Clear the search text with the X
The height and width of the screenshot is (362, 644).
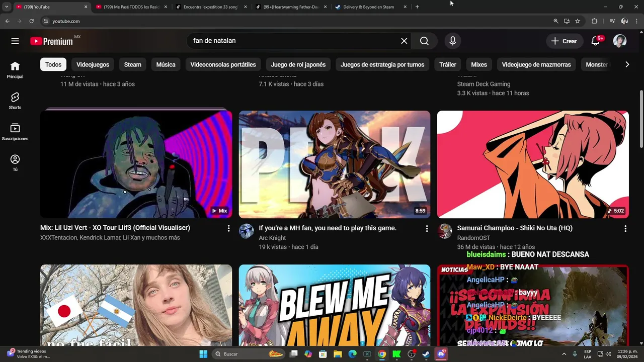click(x=404, y=41)
